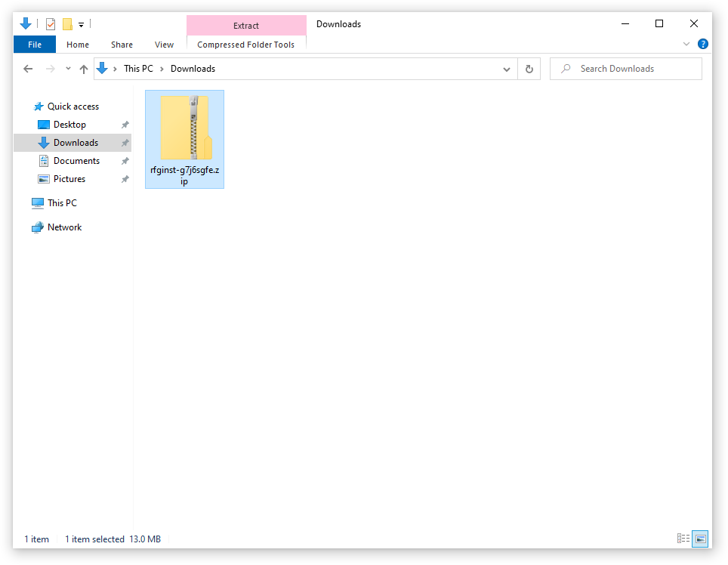The image size is (728, 565).
Task: Open Customize Quick Access Toolbar dropdown arrow
Action: tap(81, 25)
